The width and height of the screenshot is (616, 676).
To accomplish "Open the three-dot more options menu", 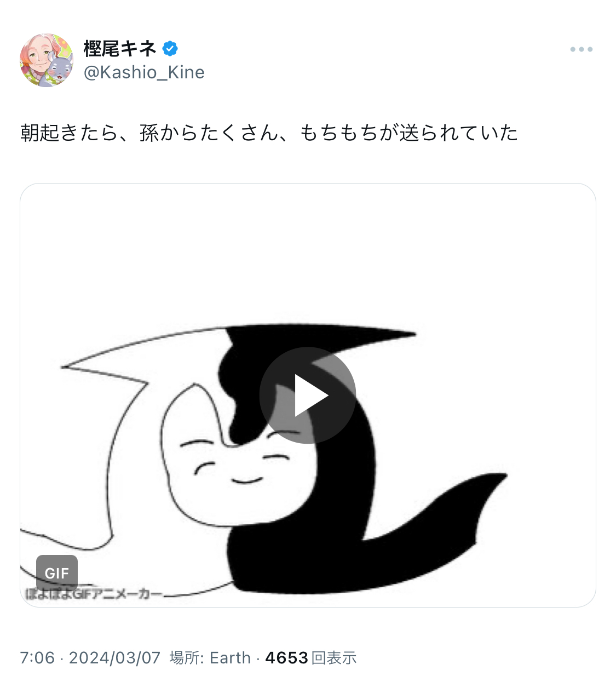I will (581, 49).
